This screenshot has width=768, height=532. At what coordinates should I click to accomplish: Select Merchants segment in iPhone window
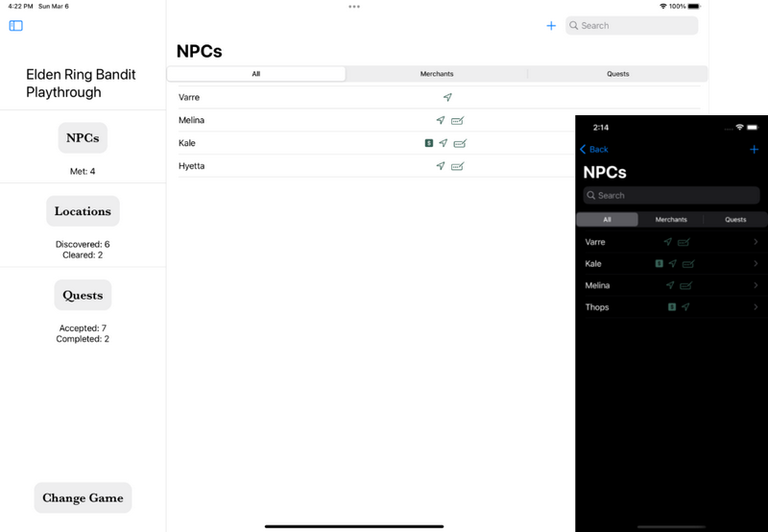click(671, 220)
